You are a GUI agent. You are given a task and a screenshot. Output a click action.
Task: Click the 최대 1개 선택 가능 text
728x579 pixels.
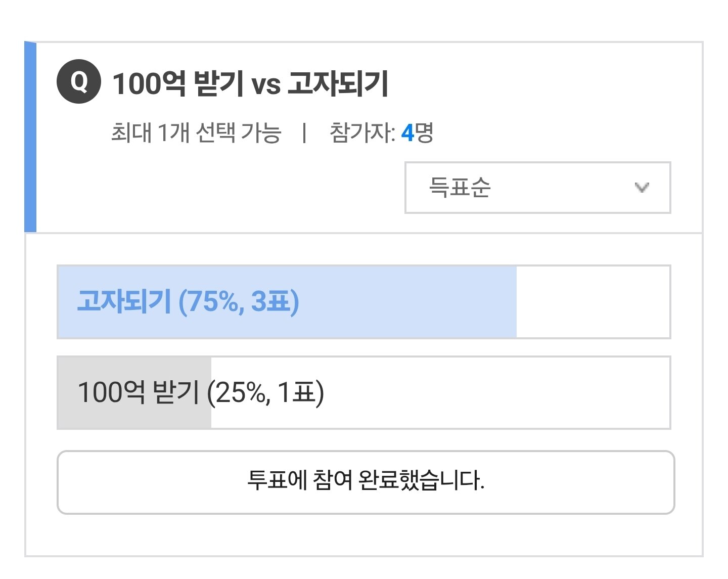(196, 133)
